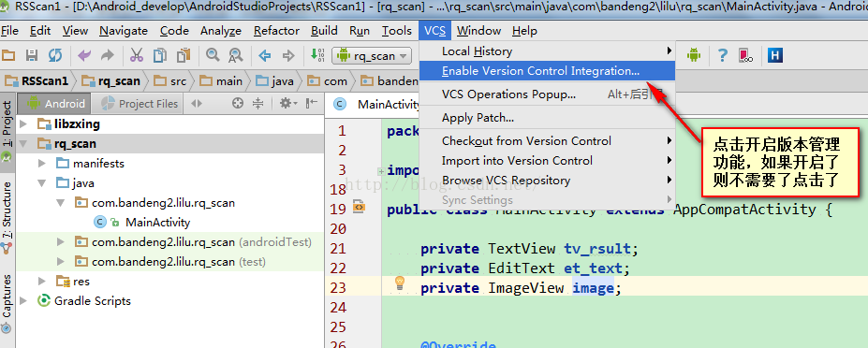
Task: Unfold the import block on line 3
Action: point(381,171)
